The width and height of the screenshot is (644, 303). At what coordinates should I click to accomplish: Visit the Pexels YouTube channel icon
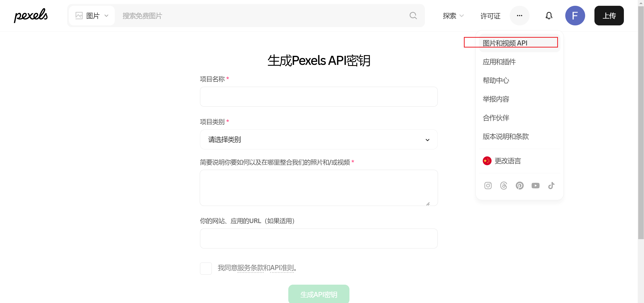coord(536,186)
